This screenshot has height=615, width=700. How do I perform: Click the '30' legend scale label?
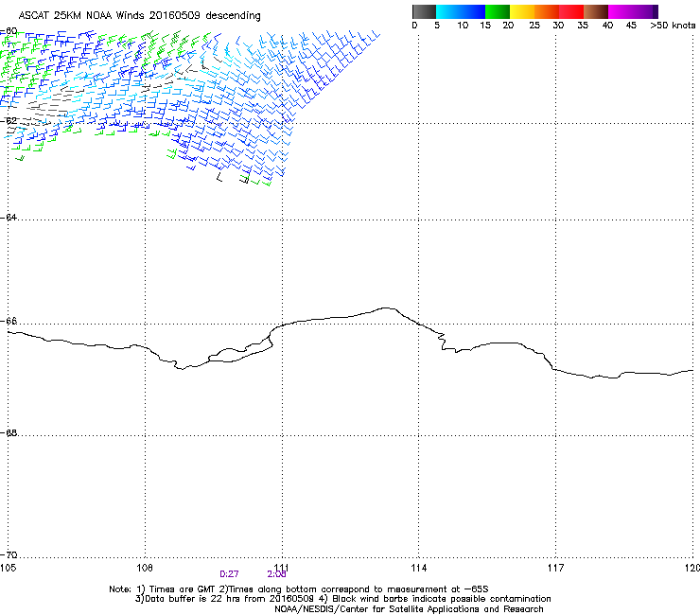(x=558, y=26)
